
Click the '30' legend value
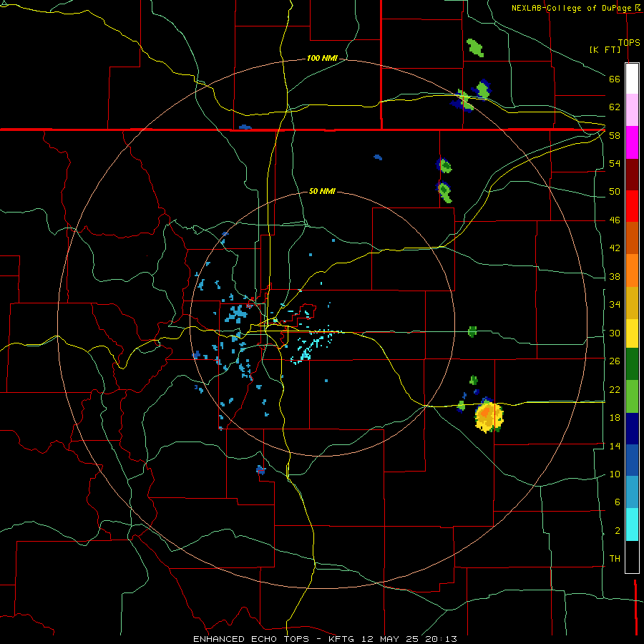point(615,333)
